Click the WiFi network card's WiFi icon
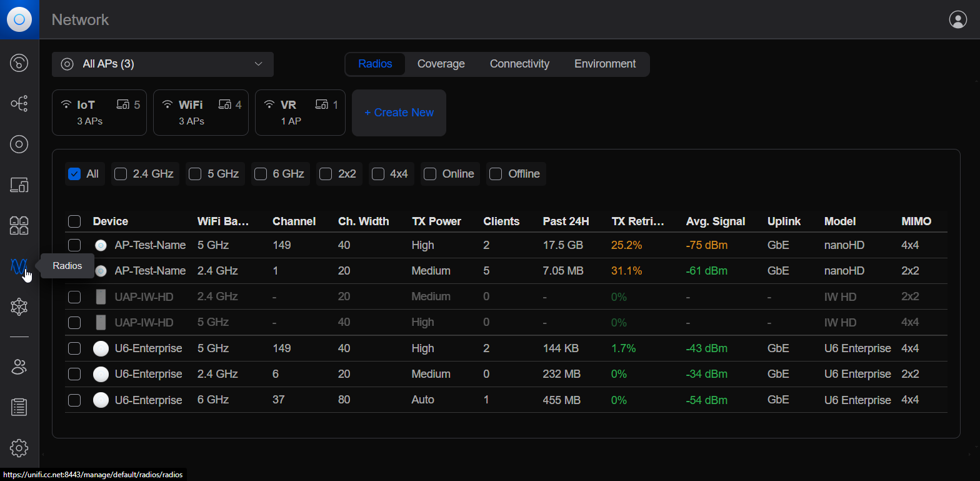 coord(167,104)
